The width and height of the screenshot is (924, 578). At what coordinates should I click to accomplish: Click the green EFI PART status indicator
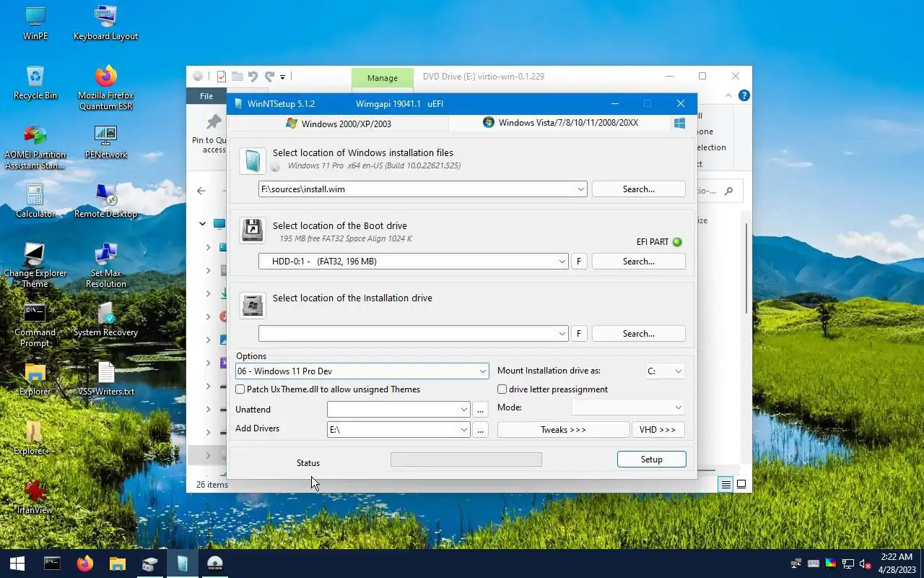click(677, 242)
